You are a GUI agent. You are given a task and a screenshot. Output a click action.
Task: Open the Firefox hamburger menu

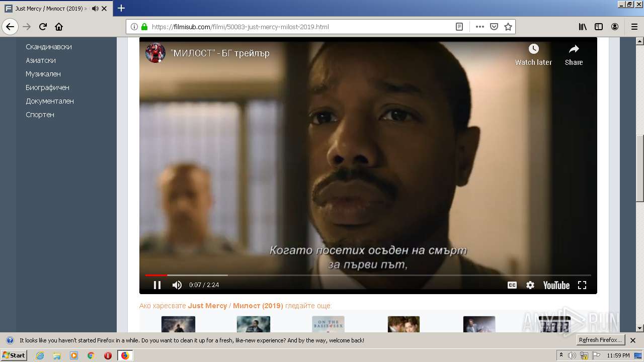point(634,27)
